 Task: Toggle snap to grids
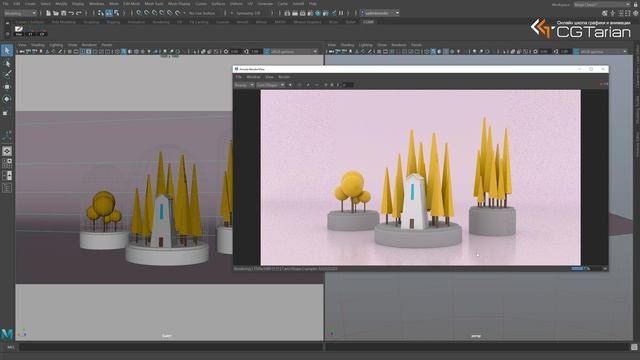[x=140, y=13]
